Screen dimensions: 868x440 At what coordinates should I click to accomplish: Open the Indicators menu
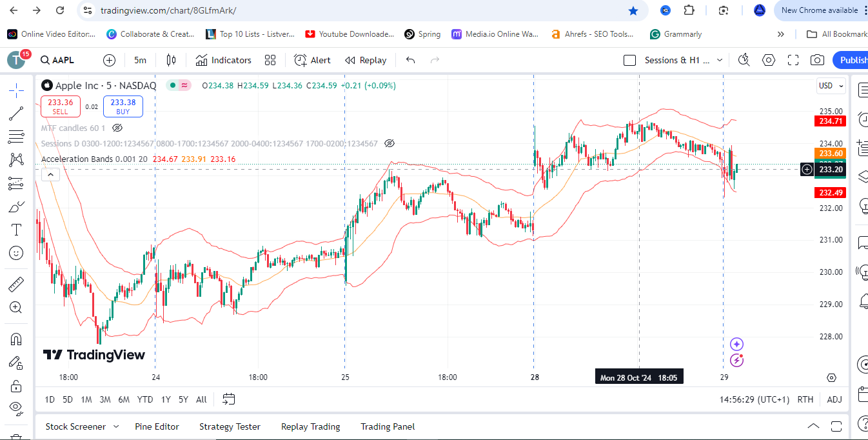point(224,60)
